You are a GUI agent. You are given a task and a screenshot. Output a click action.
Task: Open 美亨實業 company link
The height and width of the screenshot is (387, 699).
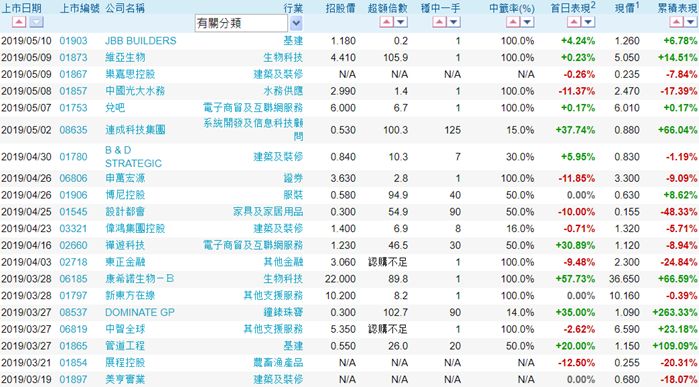click(x=125, y=380)
